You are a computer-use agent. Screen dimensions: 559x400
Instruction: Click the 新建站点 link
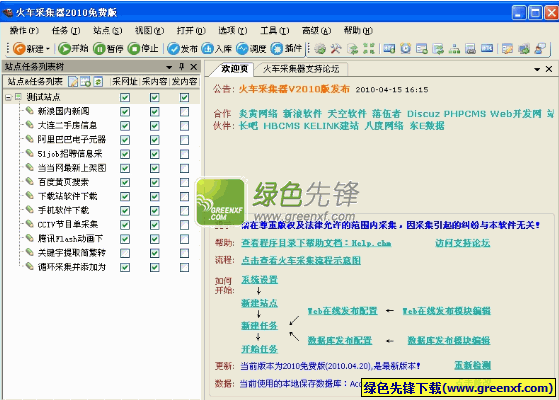(x=259, y=303)
